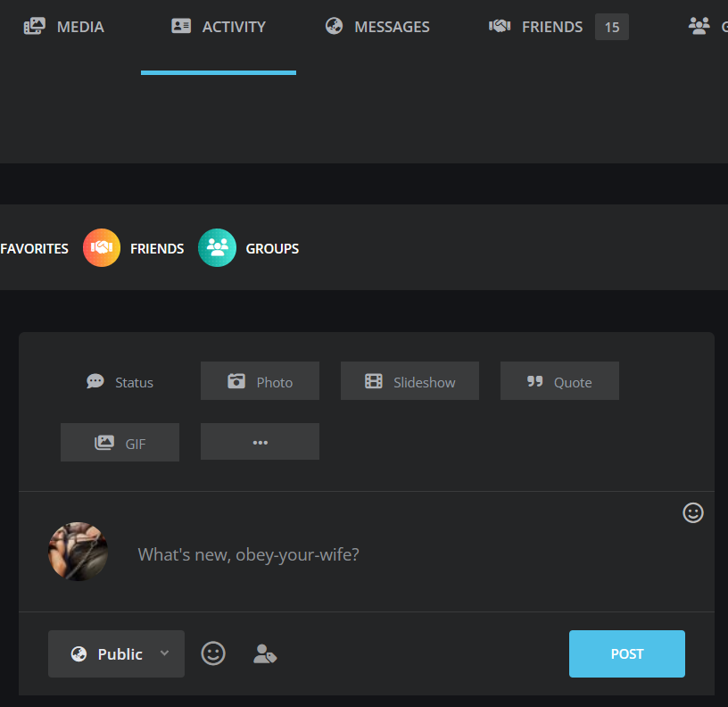The height and width of the screenshot is (707, 728).
Task: Select the Photo post type
Action: [x=260, y=381]
